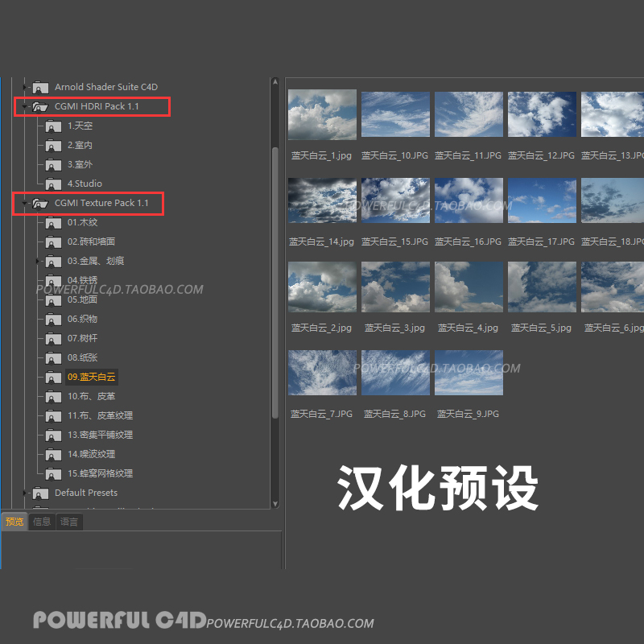This screenshot has height=644, width=644.
Task: Select the 3.室外 tree row label
Action: (80, 164)
